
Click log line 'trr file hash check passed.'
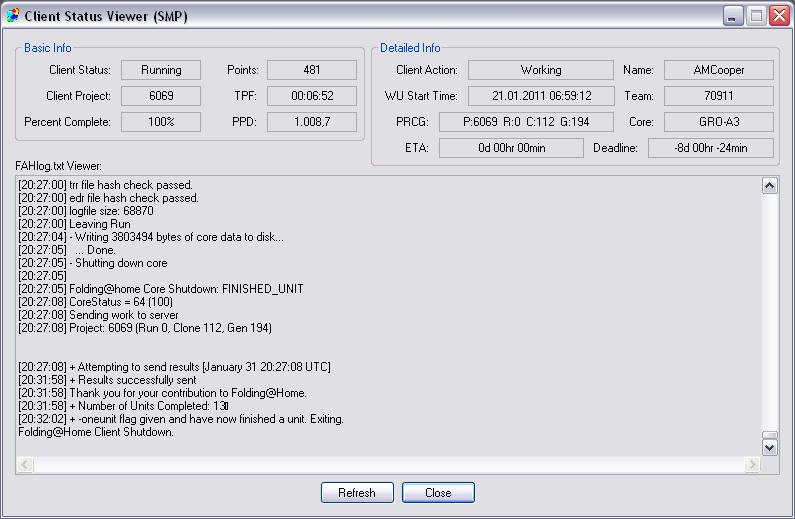point(105,185)
